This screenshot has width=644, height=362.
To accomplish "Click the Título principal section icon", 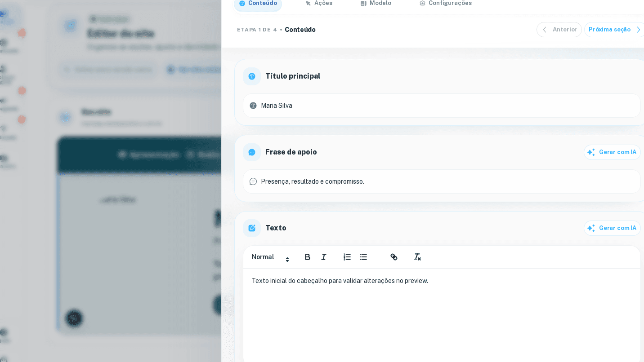I will click(x=252, y=76).
